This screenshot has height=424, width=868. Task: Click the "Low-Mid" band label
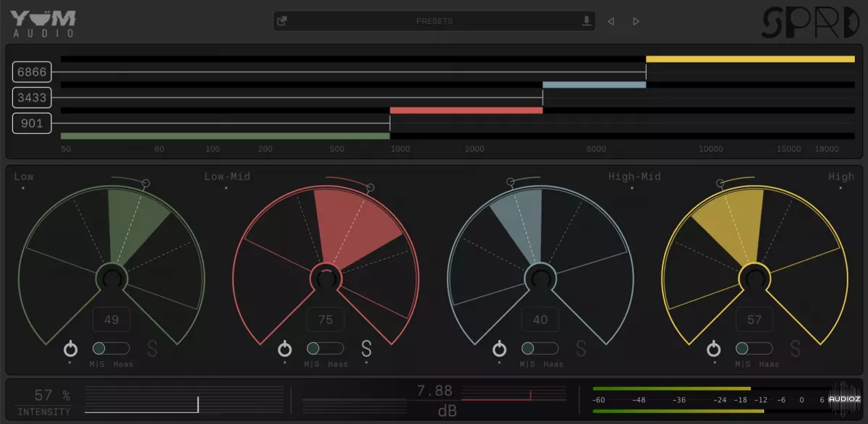(227, 177)
